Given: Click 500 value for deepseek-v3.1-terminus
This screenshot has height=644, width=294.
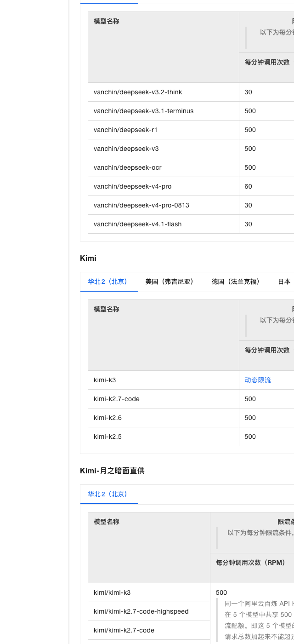Looking at the screenshot, I should [250, 111].
